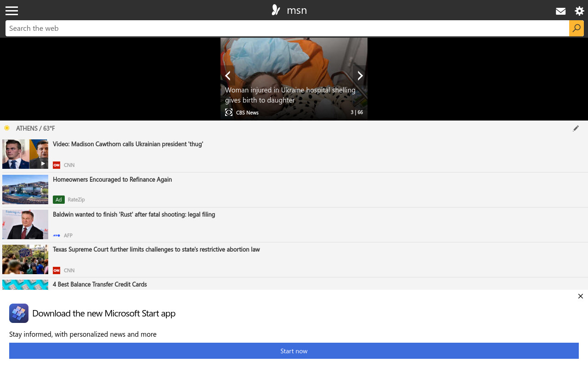Open 4 Best Balance Transfer Credit Cards
588x368 pixels.
pyautogui.click(x=100, y=284)
